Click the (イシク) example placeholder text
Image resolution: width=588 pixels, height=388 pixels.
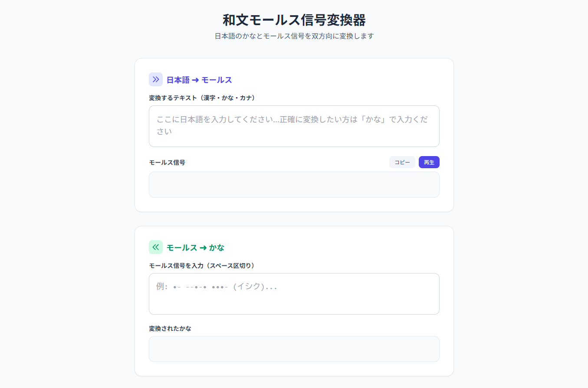click(x=249, y=287)
